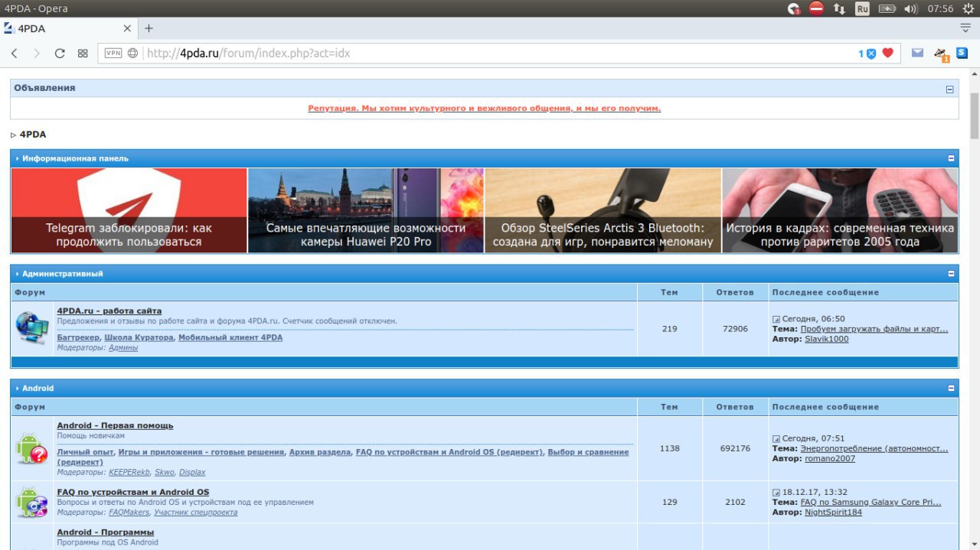Open Мобильный клиент 4PDA subforum
The height and width of the screenshot is (550, 980).
pyautogui.click(x=230, y=337)
